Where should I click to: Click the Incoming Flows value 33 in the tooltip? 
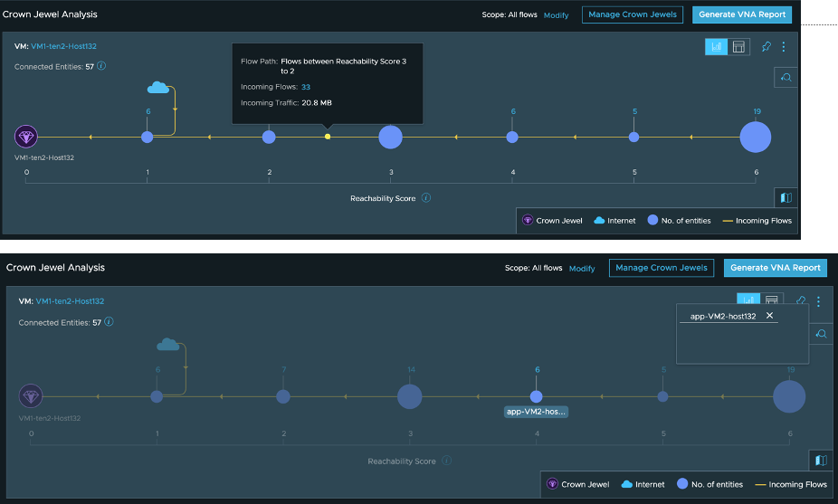[306, 87]
